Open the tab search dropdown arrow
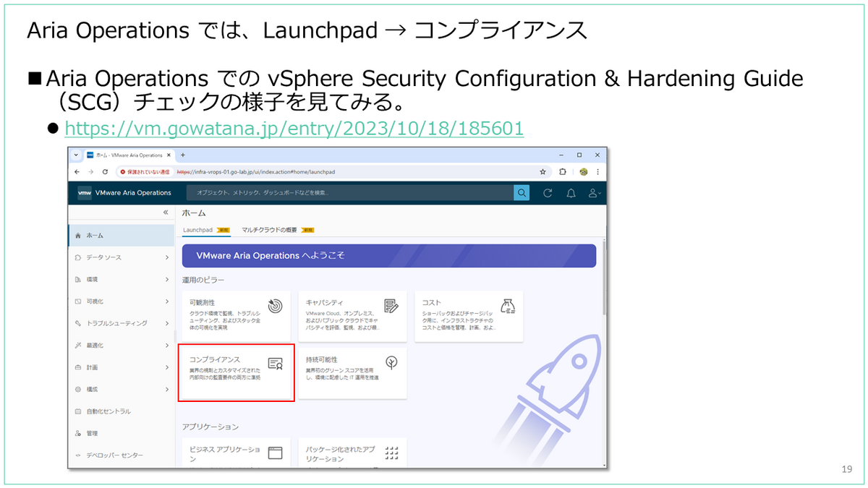 click(76, 155)
